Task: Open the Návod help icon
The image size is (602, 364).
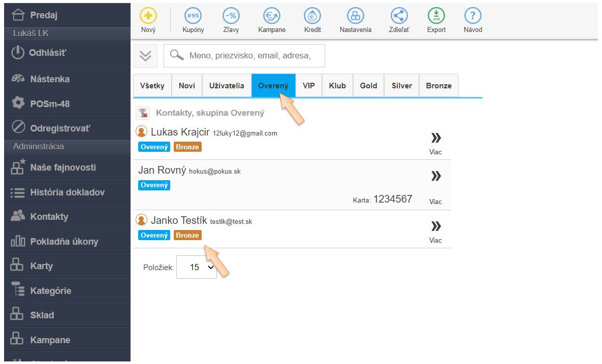Action: click(472, 16)
